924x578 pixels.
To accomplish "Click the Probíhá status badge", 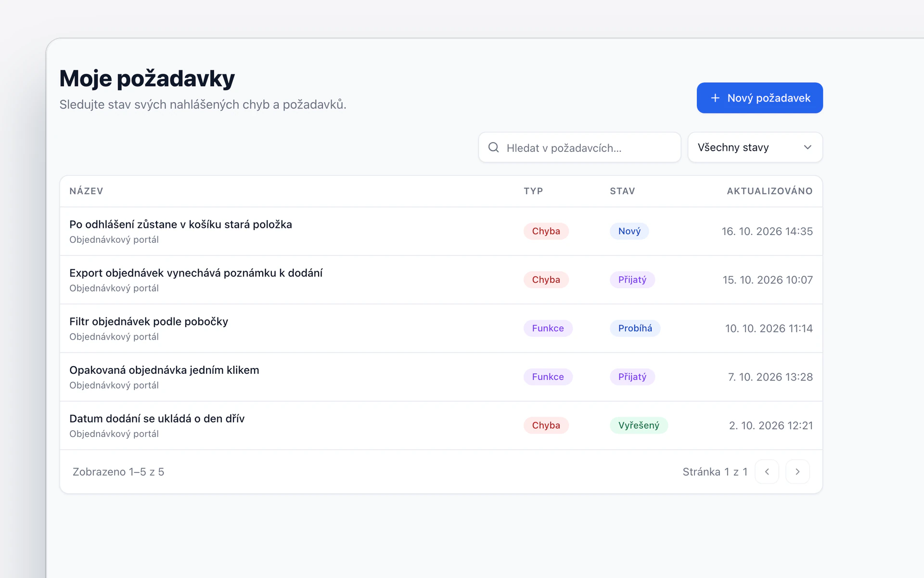I will (635, 328).
